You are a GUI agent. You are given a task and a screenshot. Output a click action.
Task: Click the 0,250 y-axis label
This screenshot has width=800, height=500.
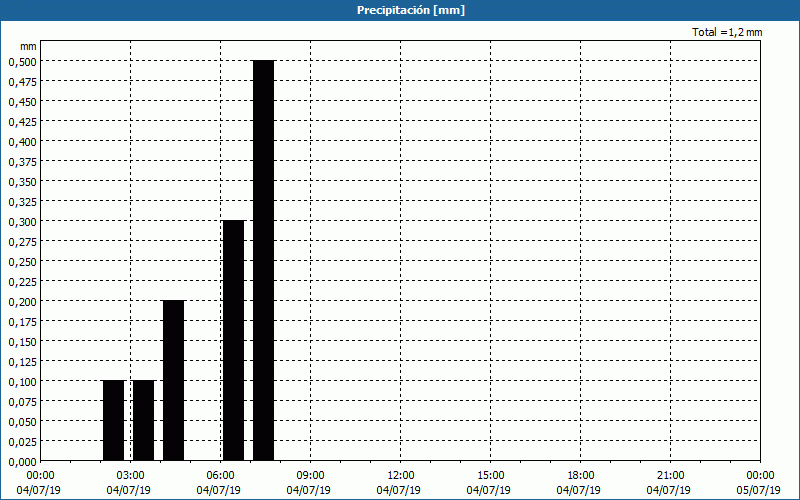click(22, 262)
